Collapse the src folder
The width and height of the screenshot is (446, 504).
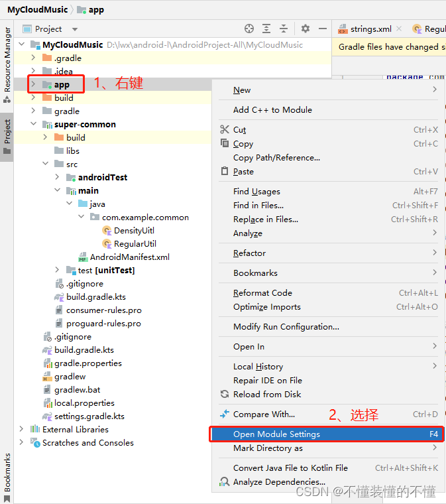[45, 164]
